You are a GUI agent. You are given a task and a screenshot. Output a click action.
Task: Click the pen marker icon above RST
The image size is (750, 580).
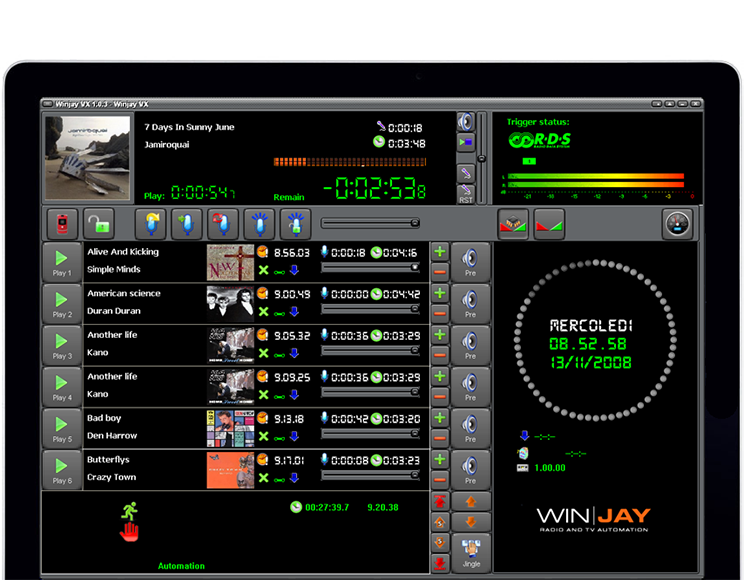tap(465, 173)
